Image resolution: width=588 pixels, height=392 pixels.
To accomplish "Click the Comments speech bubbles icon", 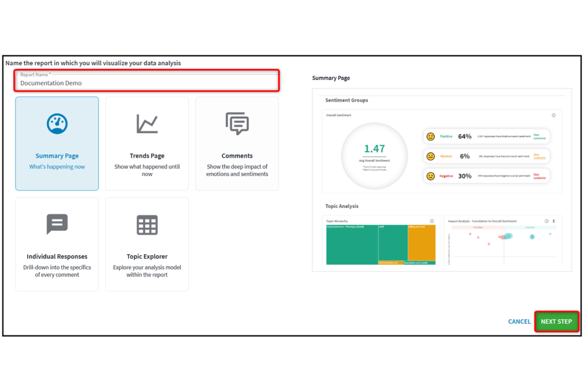I will tap(237, 124).
